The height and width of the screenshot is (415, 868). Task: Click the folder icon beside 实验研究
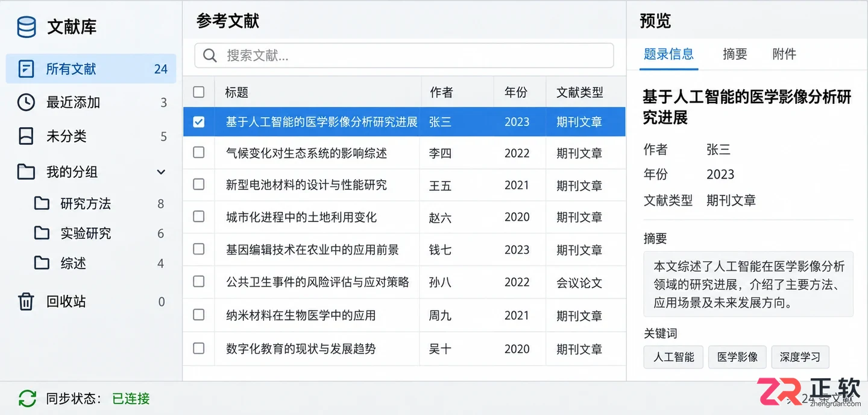(x=42, y=233)
